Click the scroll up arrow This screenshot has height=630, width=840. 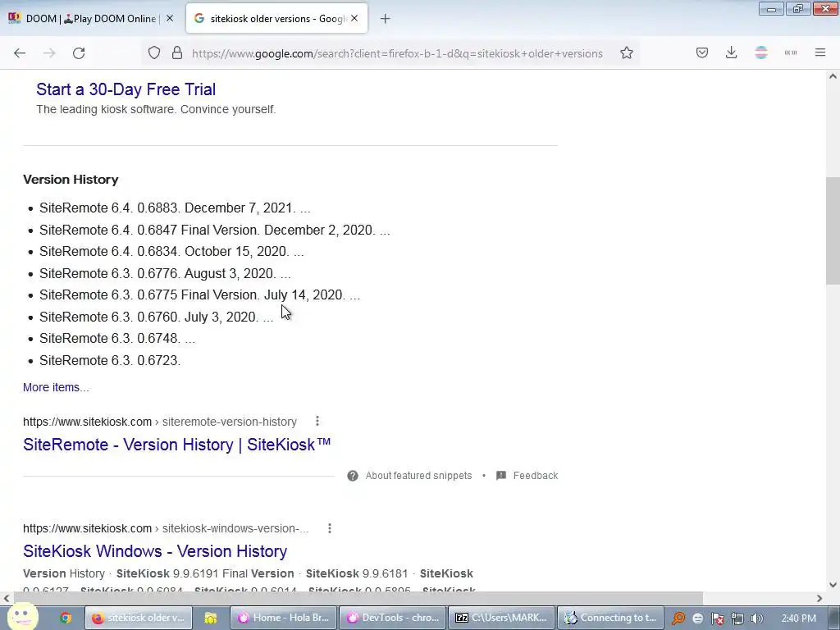click(x=833, y=76)
